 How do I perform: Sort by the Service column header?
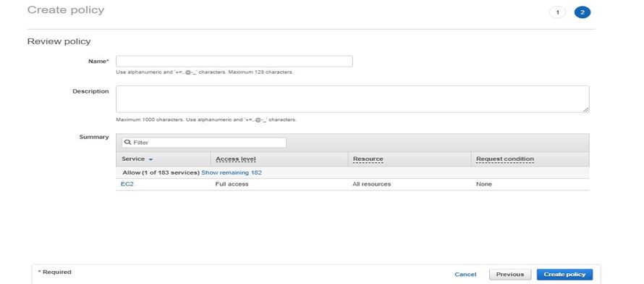coord(133,159)
